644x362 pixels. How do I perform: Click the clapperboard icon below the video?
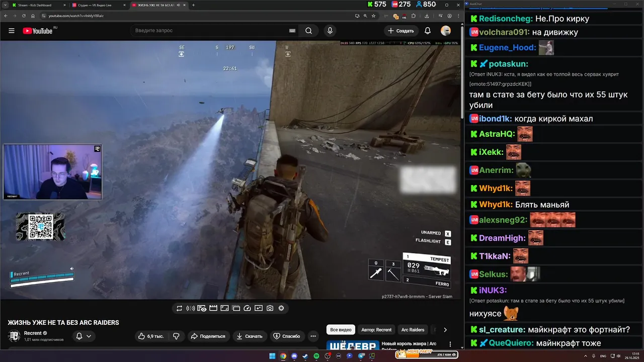[x=213, y=308]
